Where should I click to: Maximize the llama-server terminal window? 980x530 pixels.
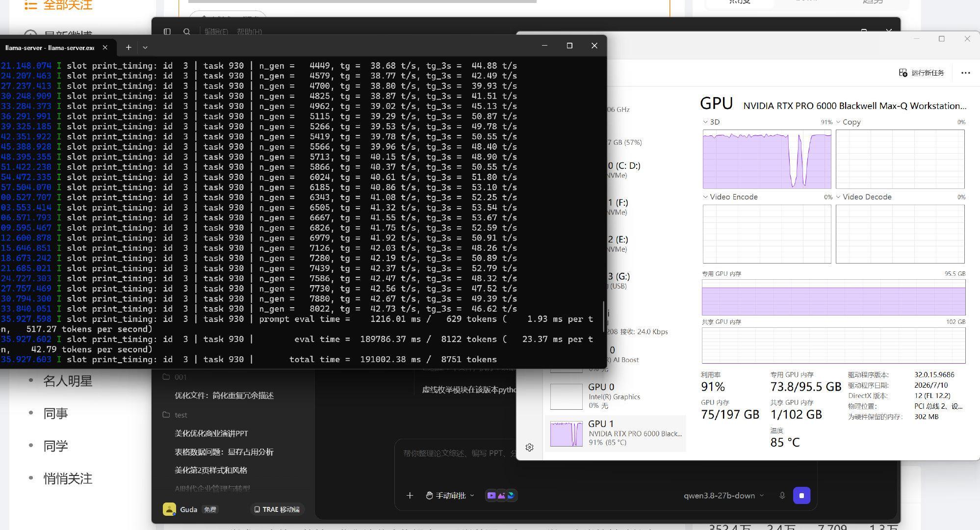[569, 46]
